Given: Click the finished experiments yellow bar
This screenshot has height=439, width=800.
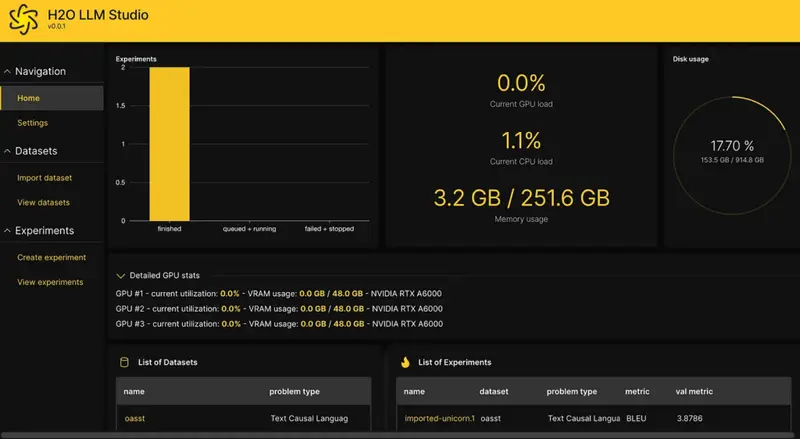Looking at the screenshot, I should (x=169, y=144).
